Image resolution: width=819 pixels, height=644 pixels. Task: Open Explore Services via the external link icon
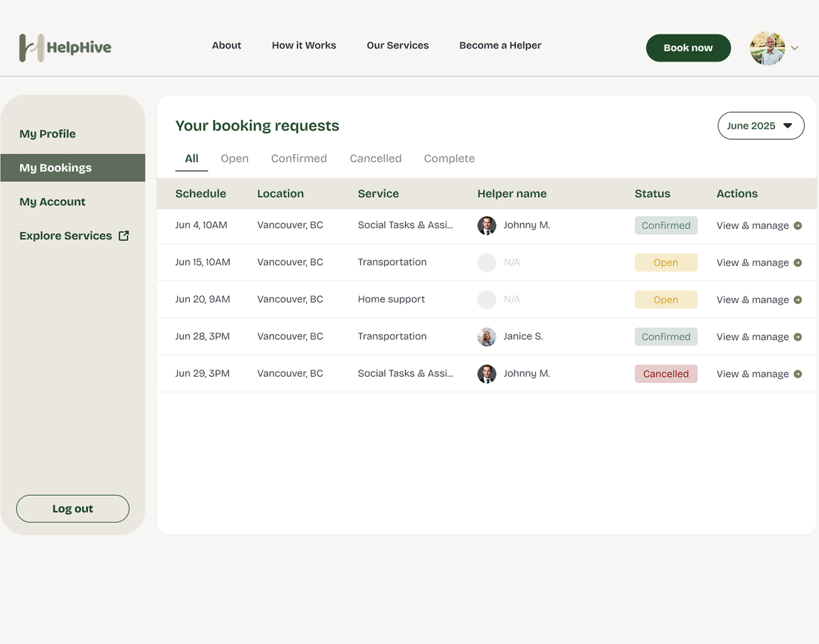[x=123, y=235]
